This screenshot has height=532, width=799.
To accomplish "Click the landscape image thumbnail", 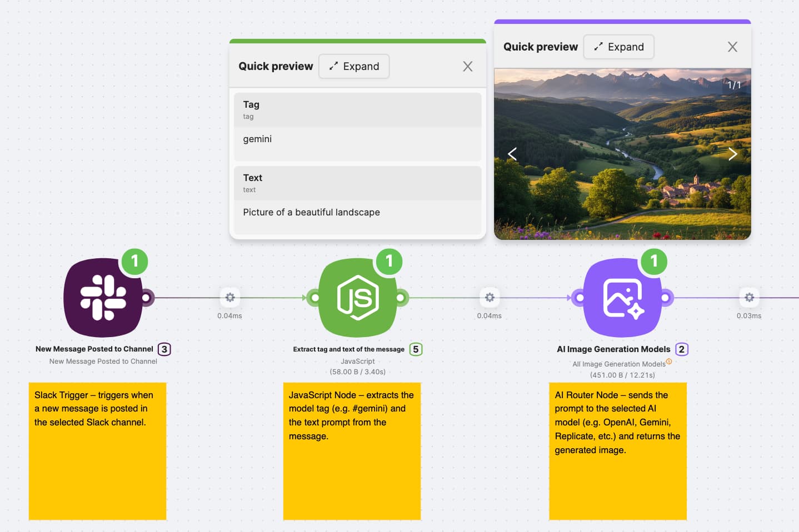I will point(622,167).
